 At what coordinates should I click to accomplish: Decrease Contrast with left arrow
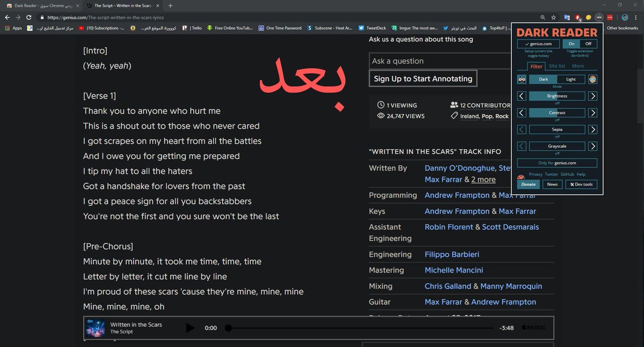coord(522,113)
